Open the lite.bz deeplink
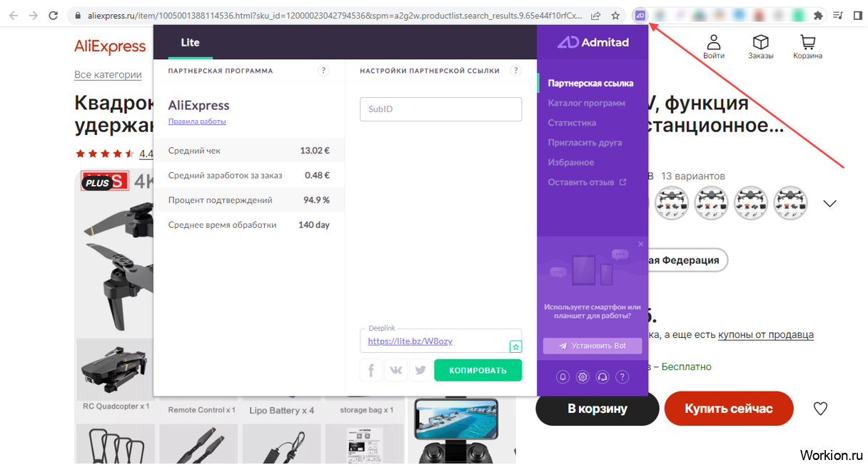This screenshot has width=868, height=465. pos(410,341)
